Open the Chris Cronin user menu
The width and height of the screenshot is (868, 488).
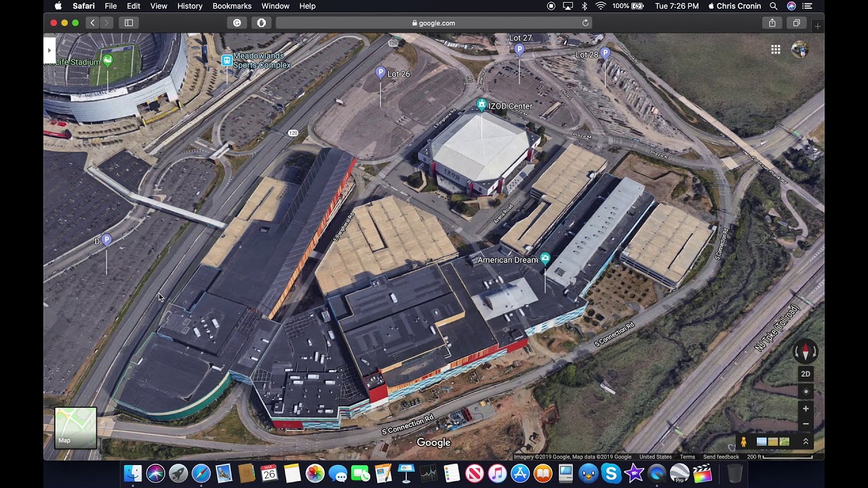[x=734, y=6]
